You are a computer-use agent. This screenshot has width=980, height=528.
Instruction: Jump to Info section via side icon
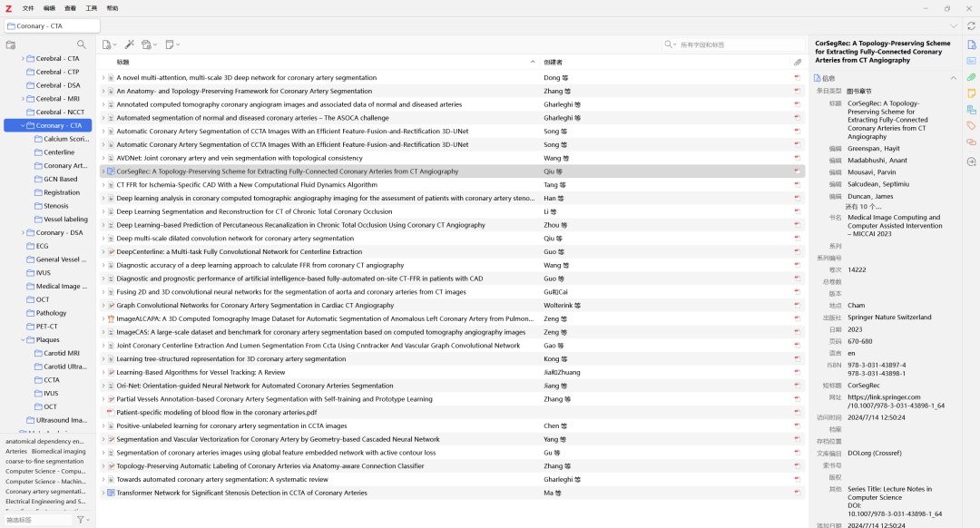971,45
